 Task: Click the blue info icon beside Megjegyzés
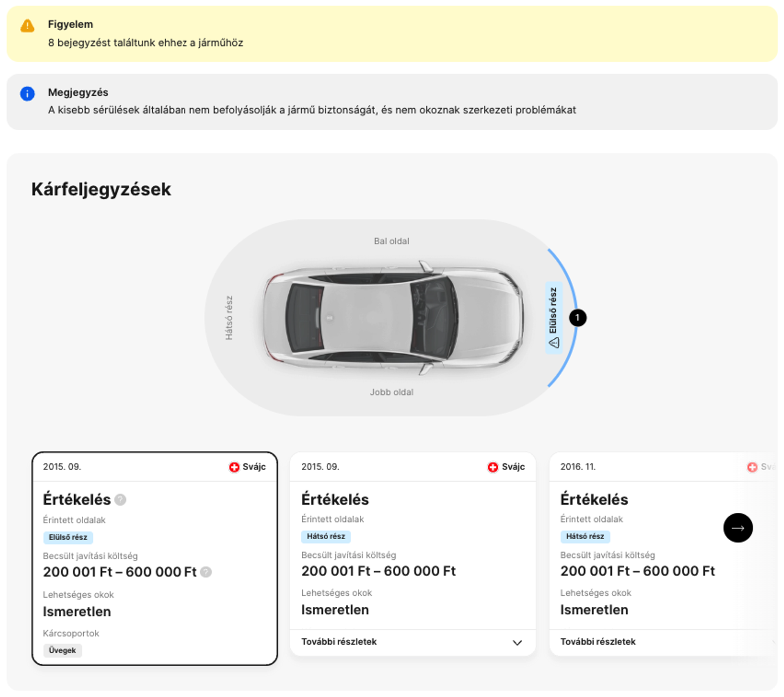click(27, 94)
